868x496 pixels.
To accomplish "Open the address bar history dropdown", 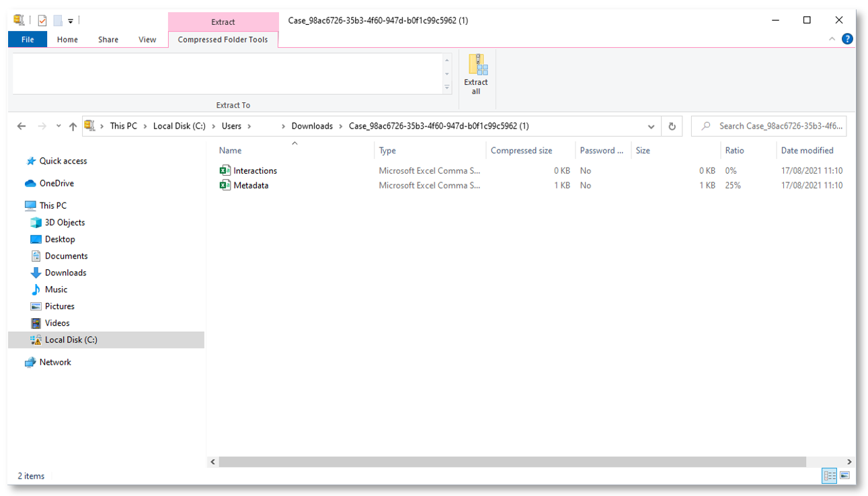I will tap(651, 126).
